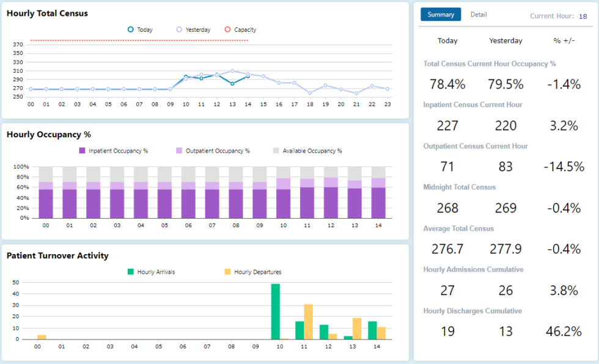
Task: Click the % +/- column header
Action: 563,41
